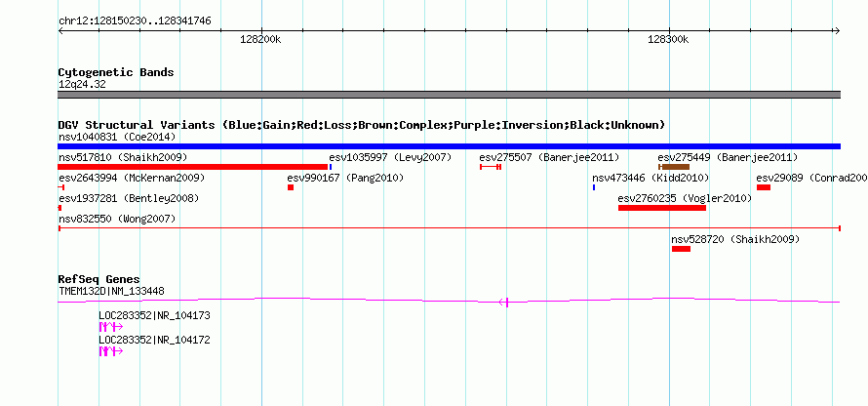Image resolution: width=868 pixels, height=406 pixels.
Task: Click the DGV Structural Variants track title
Action: pos(362,125)
